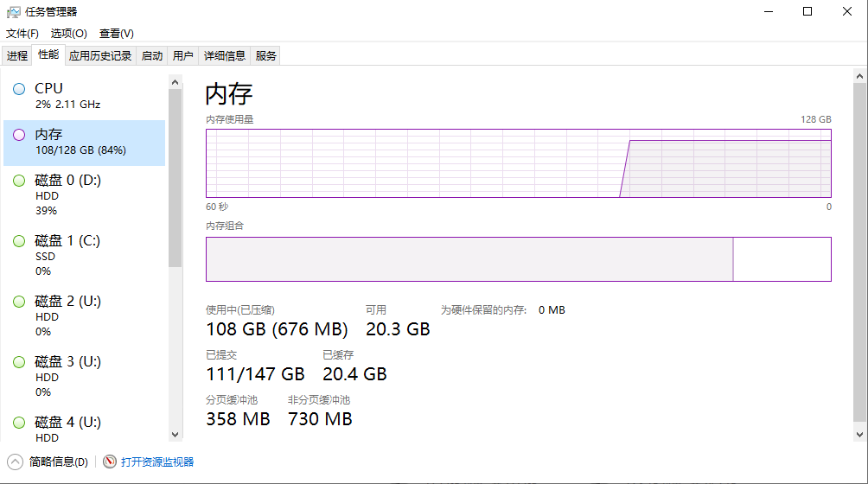Select the CPU circle icon in sidebar
Viewport: 868px width, 484px height.
(19, 89)
